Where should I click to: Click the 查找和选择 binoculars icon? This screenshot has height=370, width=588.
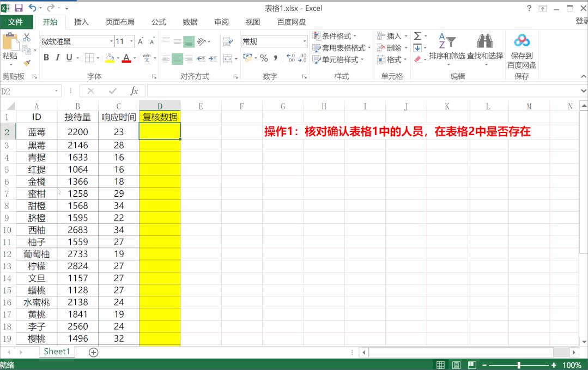coord(485,41)
